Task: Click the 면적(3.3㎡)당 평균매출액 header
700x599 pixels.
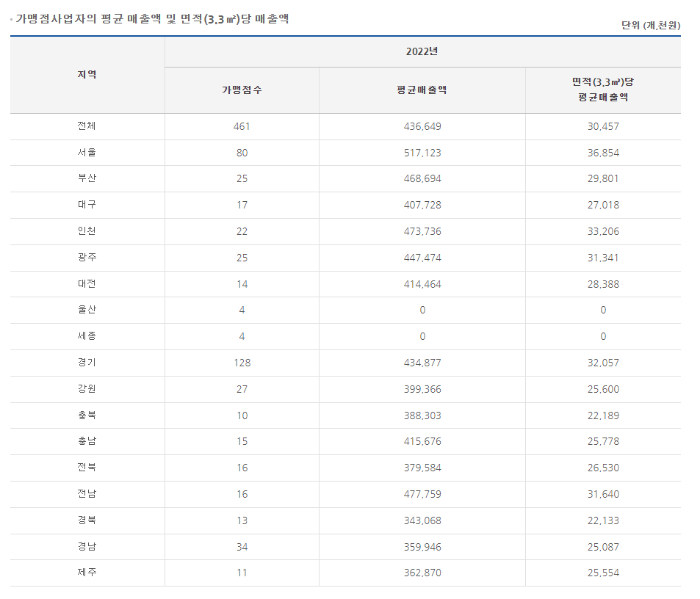Action: (602, 90)
